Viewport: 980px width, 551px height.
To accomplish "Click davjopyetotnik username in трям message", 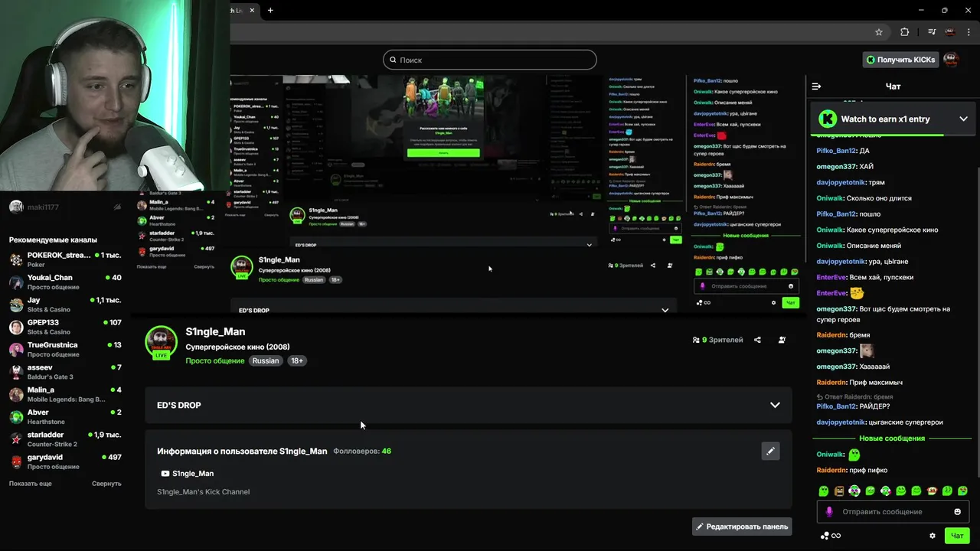I will [841, 182].
